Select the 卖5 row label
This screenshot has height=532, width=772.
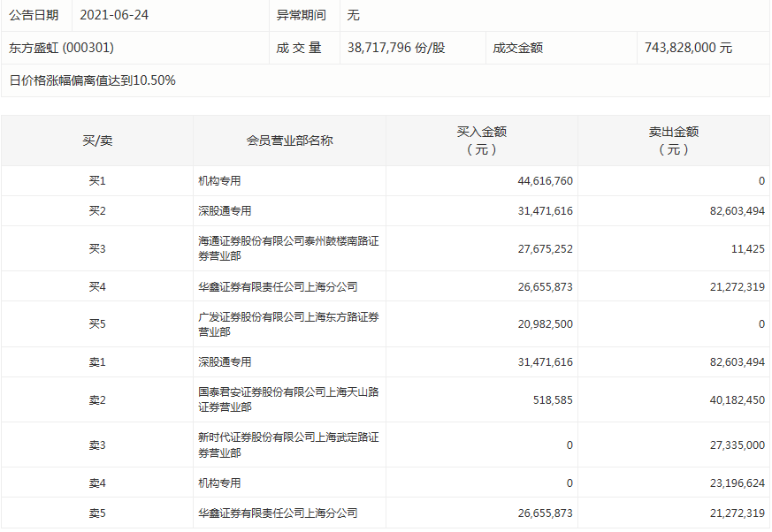(x=97, y=513)
